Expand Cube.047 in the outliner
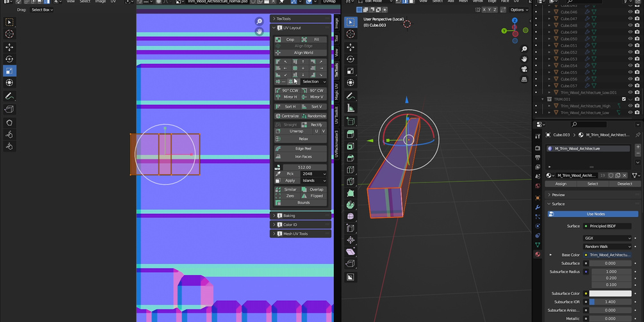The image size is (644, 322). coord(550,19)
